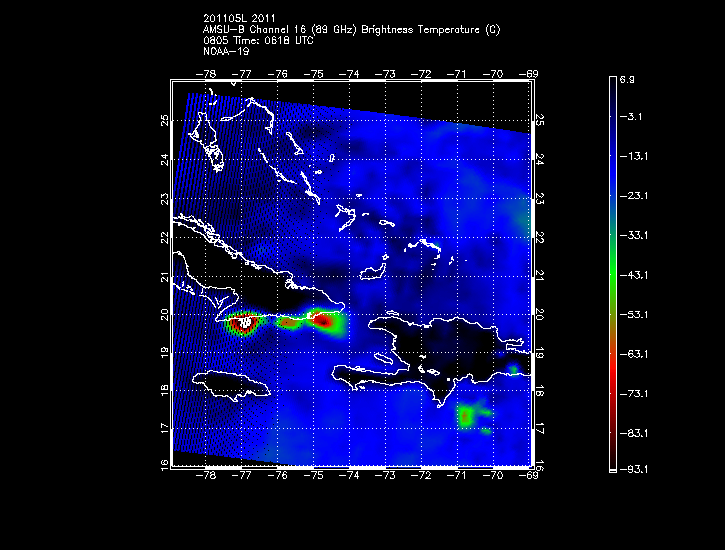Click the Great Inagua island outline

tap(373, 272)
